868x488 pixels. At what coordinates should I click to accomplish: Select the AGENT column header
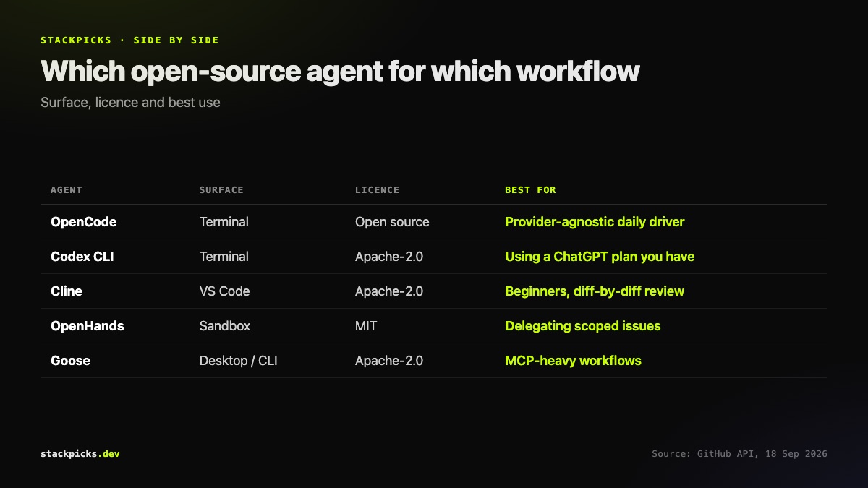pyautogui.click(x=67, y=190)
